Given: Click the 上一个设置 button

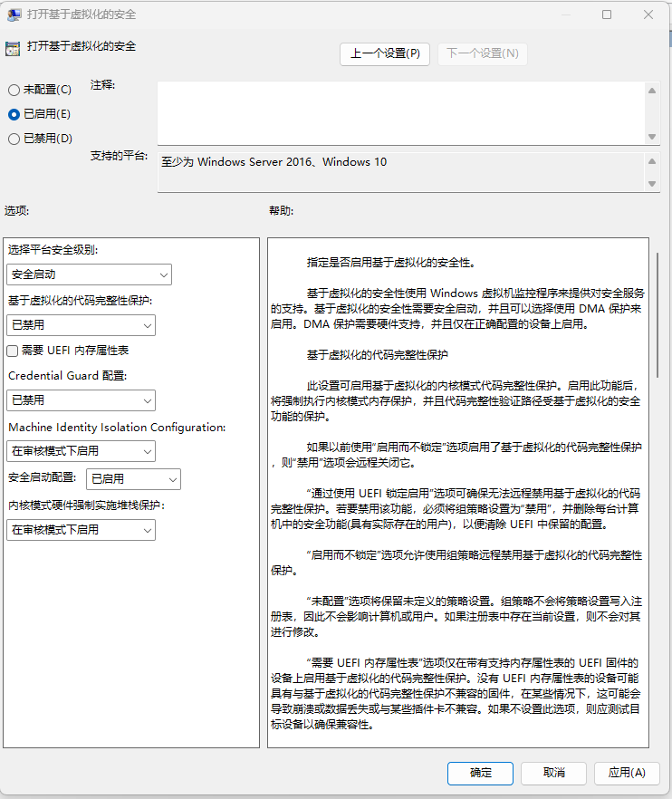Looking at the screenshot, I should (385, 53).
